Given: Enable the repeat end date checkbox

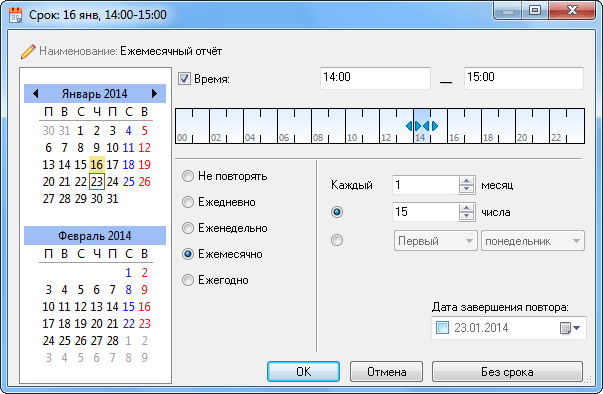Looking at the screenshot, I should pos(442,328).
